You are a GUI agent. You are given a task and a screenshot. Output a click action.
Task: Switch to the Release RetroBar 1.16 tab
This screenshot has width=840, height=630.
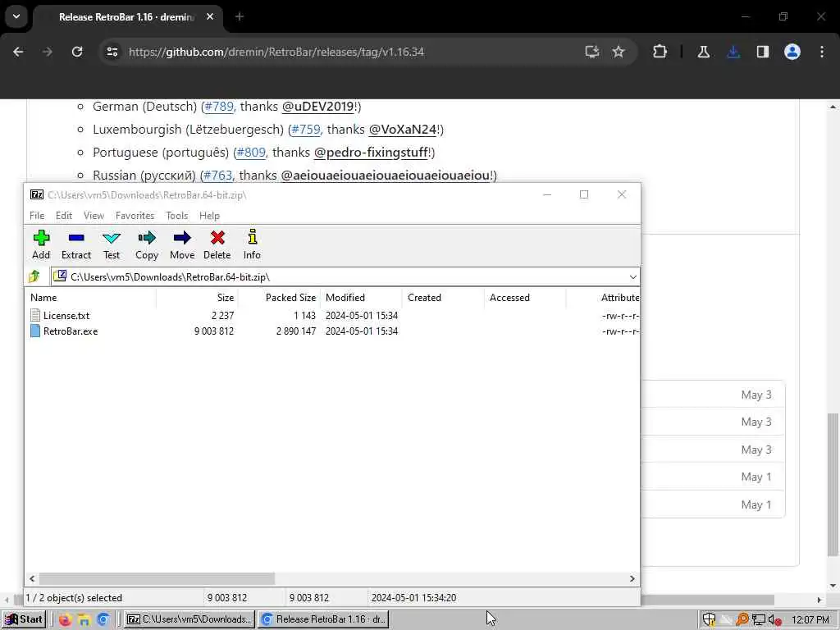(x=126, y=17)
